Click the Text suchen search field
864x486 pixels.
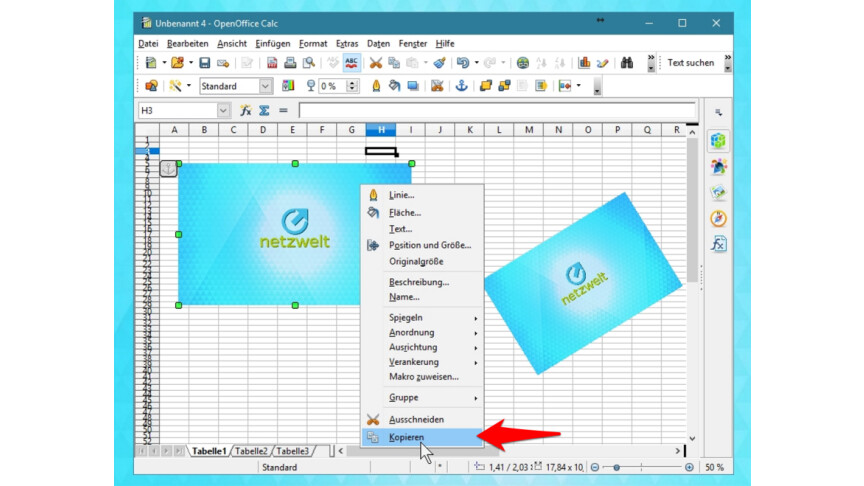692,63
